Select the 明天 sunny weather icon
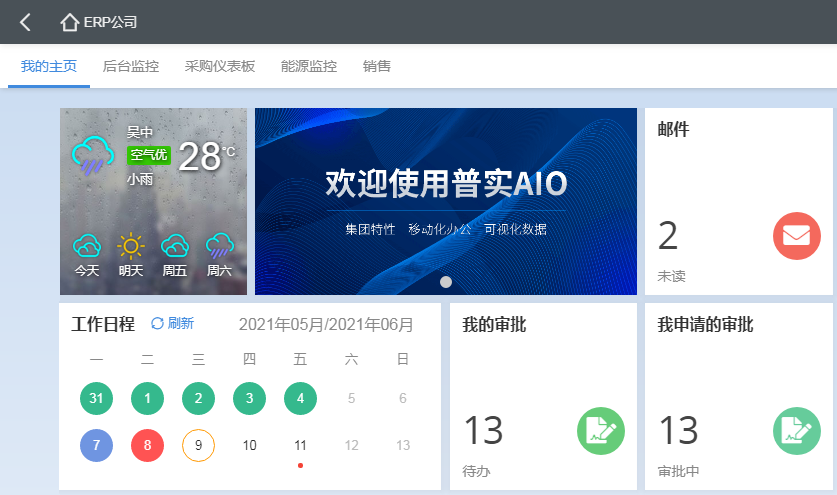 pos(131,246)
